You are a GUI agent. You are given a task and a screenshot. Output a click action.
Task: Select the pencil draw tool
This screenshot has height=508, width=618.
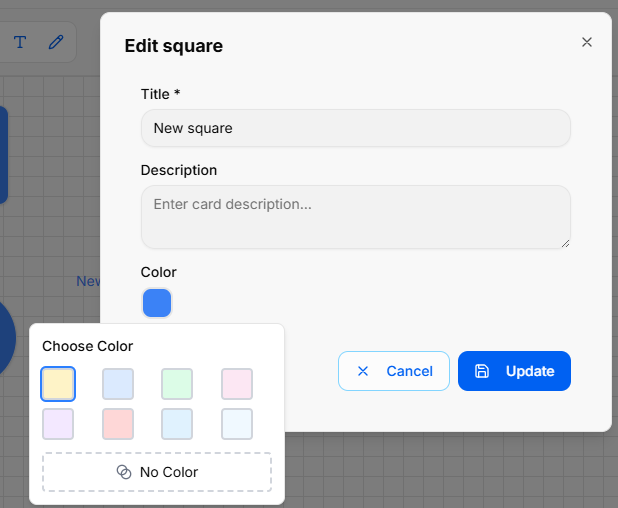click(56, 42)
